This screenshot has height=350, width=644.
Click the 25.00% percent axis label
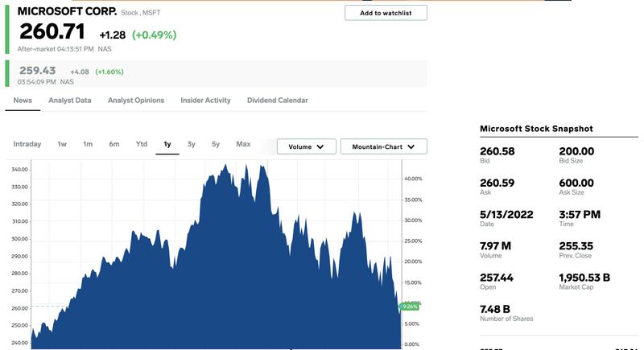(413, 241)
